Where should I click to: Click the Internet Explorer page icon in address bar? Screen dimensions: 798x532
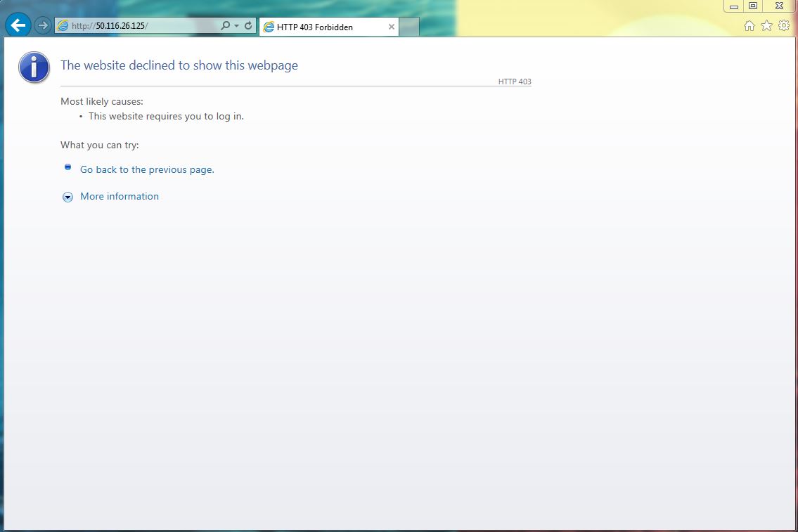point(63,25)
